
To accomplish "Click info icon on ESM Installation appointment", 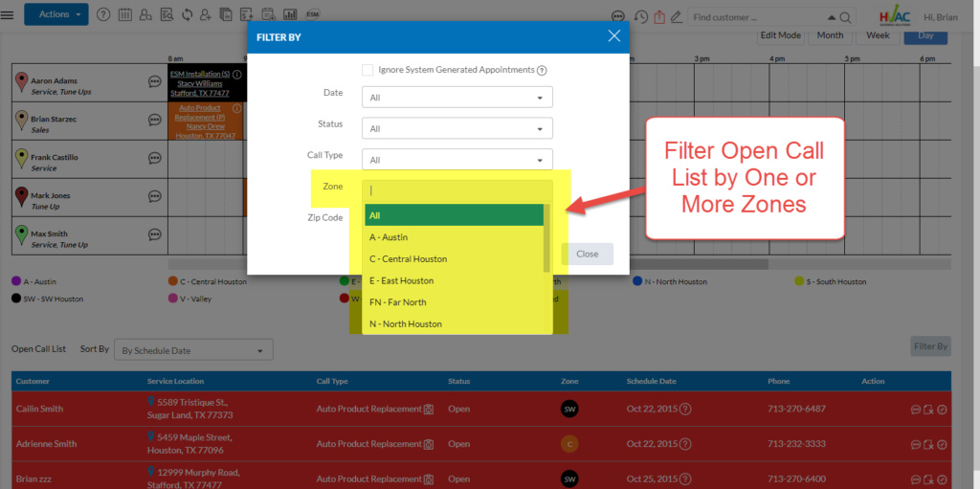I will 237,75.
